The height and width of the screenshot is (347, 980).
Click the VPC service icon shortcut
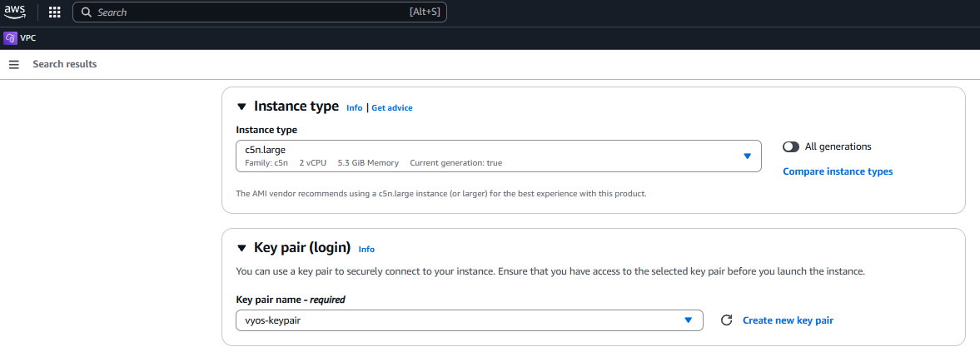(11, 38)
